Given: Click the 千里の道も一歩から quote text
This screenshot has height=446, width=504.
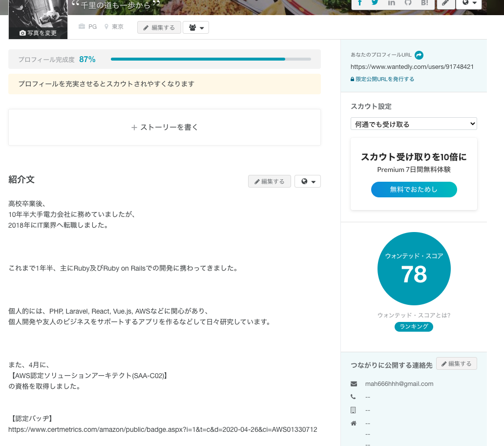Looking at the screenshot, I should point(115,5).
